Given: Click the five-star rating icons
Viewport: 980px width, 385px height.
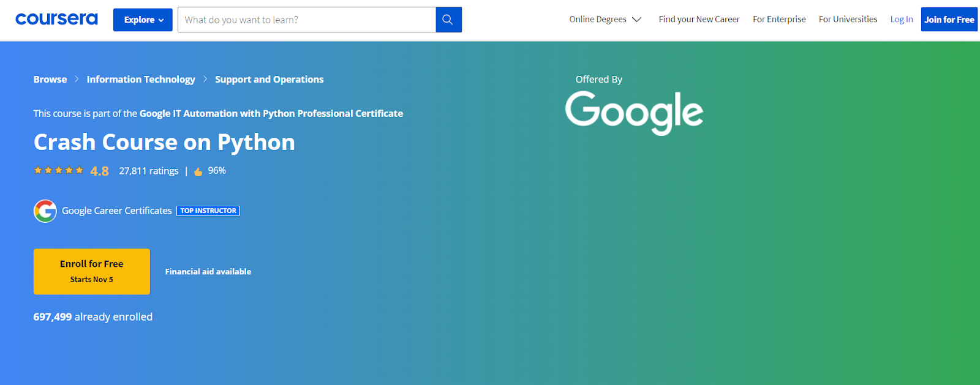Looking at the screenshot, I should pyautogui.click(x=59, y=170).
